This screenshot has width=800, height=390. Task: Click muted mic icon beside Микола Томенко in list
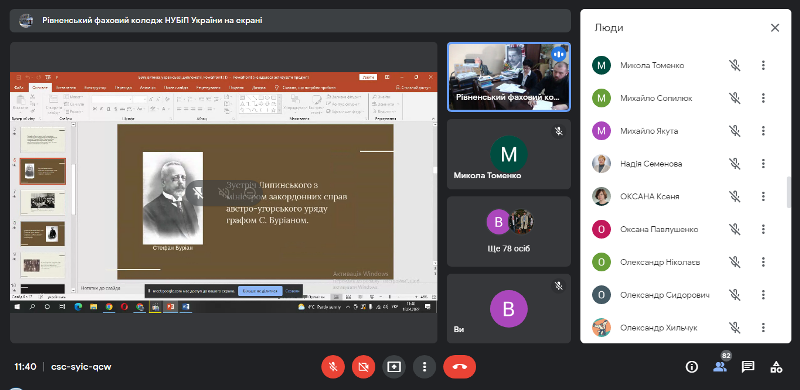click(734, 65)
